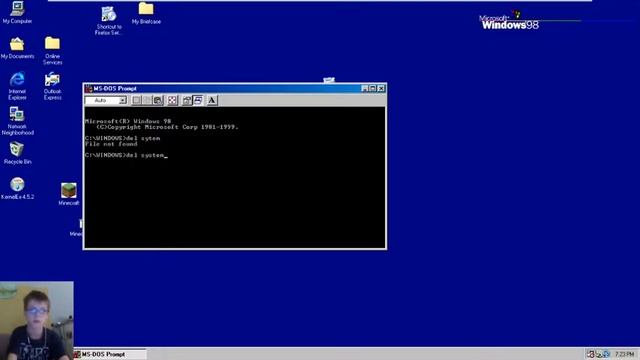Click the green middle system tray icon

(598, 354)
